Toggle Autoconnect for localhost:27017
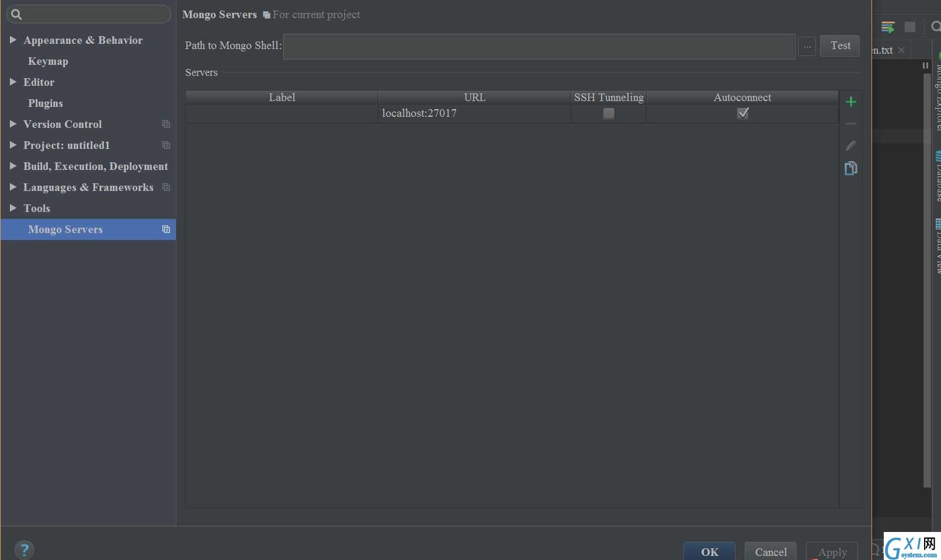Screen dimensions: 941x560 [x=743, y=113]
